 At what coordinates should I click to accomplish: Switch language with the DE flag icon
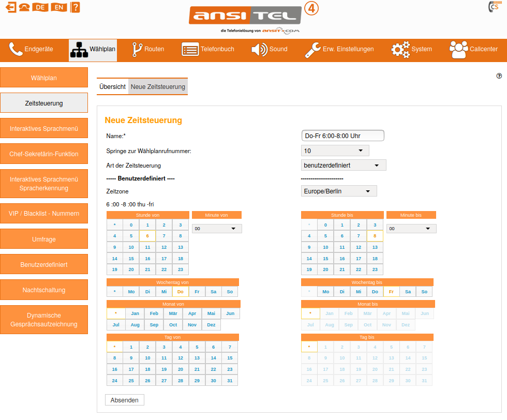[40, 7]
